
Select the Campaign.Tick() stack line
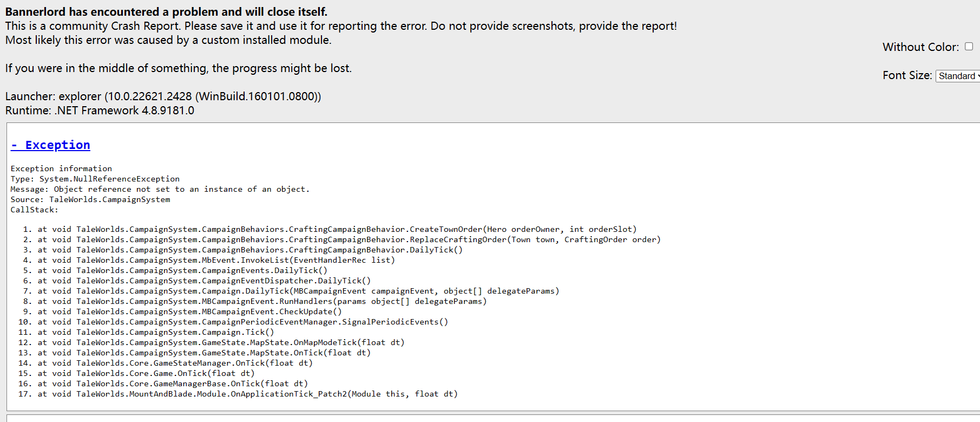(x=156, y=332)
